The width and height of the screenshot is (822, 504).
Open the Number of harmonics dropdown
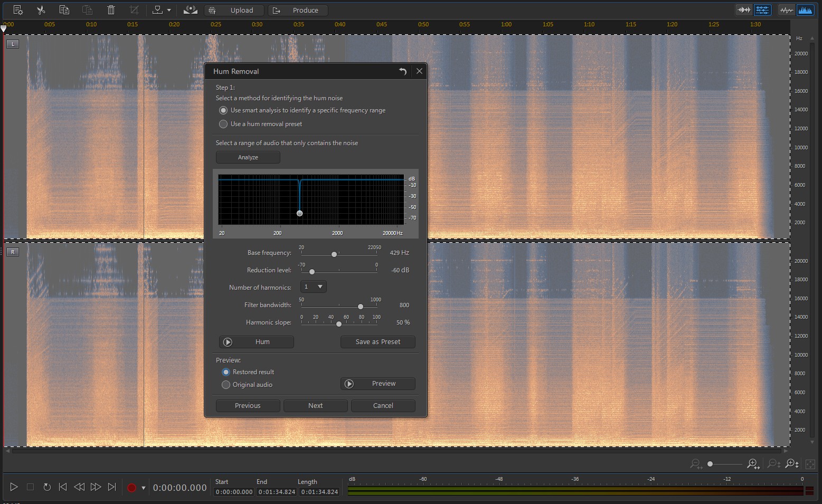coord(313,287)
